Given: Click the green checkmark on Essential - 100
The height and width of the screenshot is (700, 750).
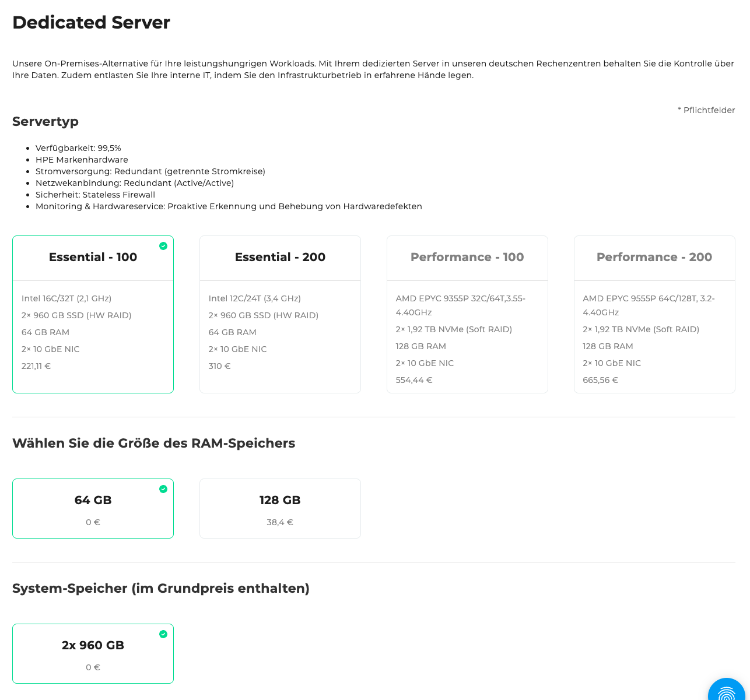Looking at the screenshot, I should click(x=163, y=246).
